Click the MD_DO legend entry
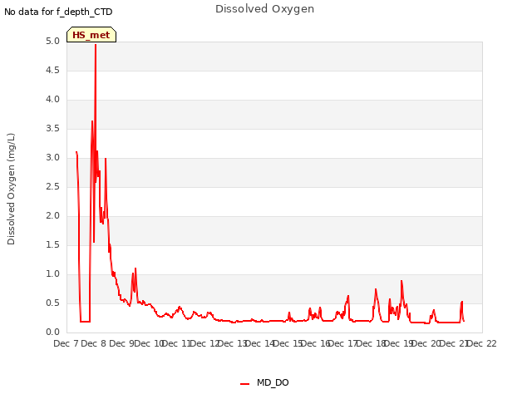The image size is (532, 399). point(264,382)
